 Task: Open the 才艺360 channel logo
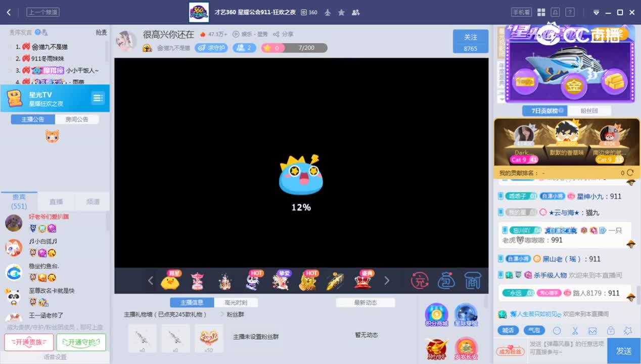pyautogui.click(x=199, y=12)
